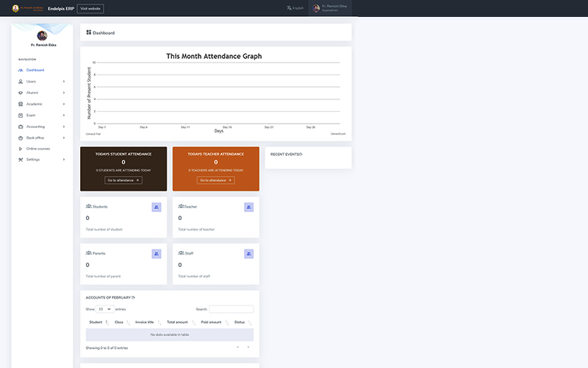Select Academic in the navigation

34,104
